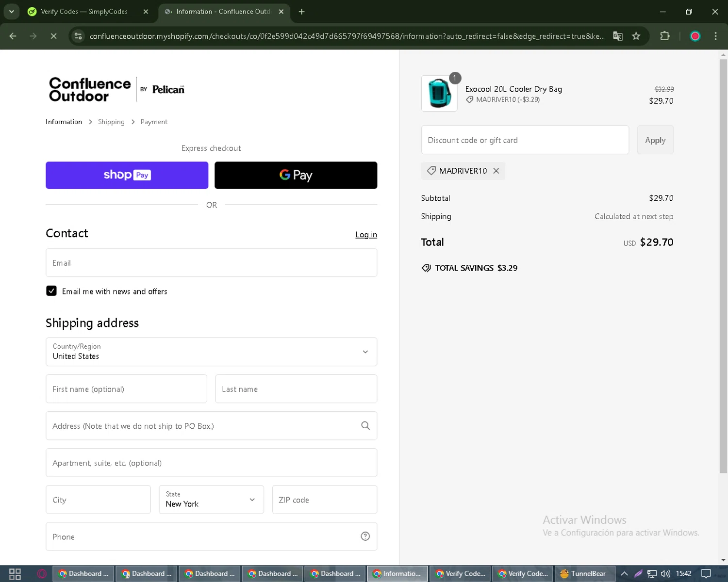The image size is (728, 582).
Task: Pay with the Google Pay button
Action: tap(296, 175)
